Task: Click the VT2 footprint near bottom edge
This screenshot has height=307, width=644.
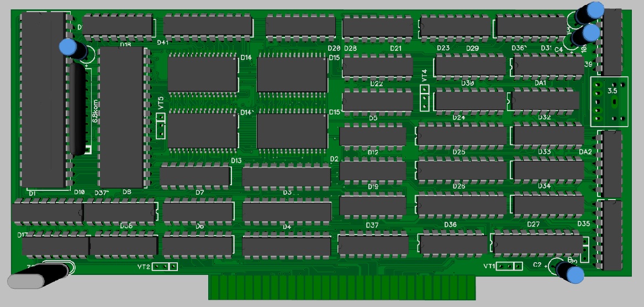Action: click(165, 267)
